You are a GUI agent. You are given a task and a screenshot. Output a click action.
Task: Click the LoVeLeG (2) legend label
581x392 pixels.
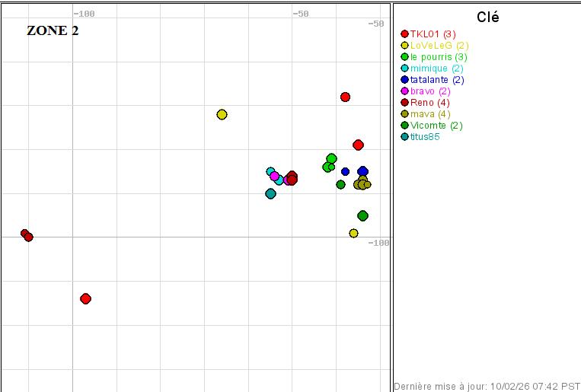(x=439, y=46)
